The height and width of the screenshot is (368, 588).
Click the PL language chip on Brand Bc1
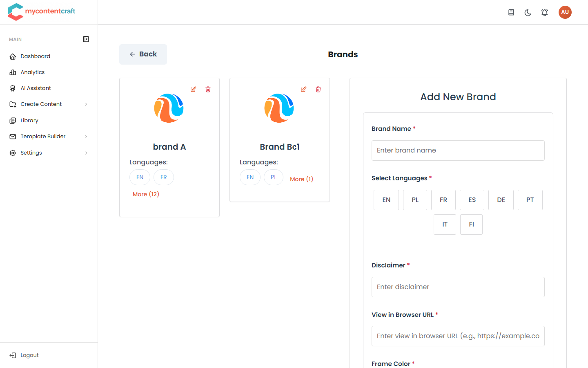click(274, 177)
